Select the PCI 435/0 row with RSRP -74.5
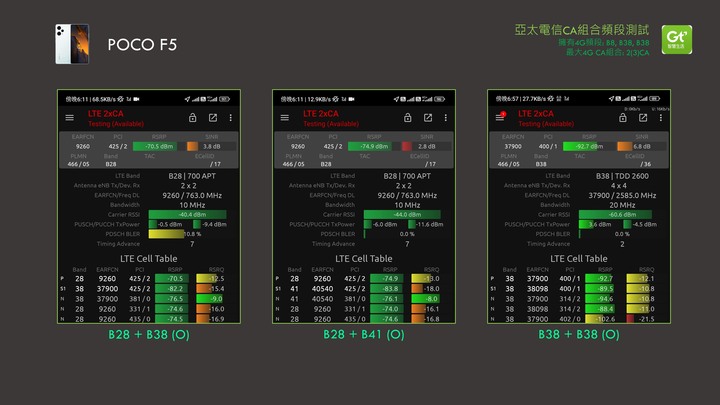Screen dimensions: 720x405 (149, 319)
